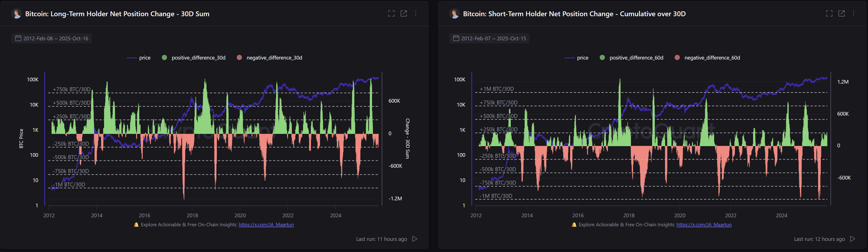The height and width of the screenshot is (252, 868).
Task: Click author avatar on Long-Term Holder chart
Action: coord(16,14)
